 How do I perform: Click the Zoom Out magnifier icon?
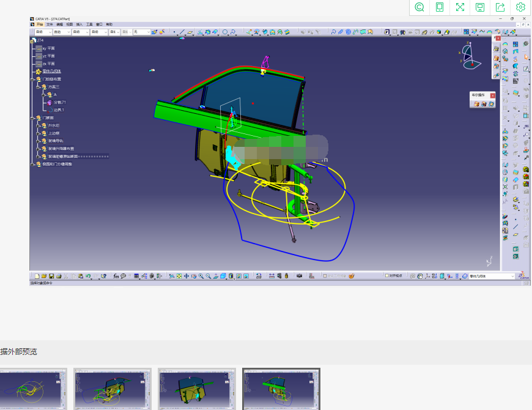tap(209, 276)
